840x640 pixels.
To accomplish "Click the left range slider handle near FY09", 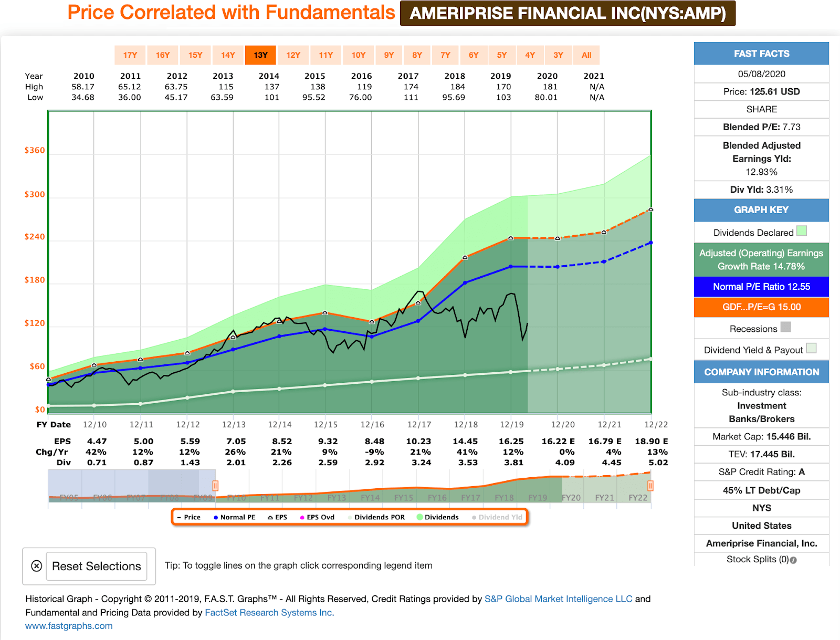I will (215, 486).
